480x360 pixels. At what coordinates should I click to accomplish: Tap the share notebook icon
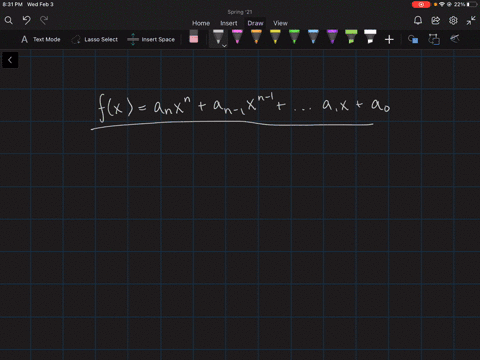pos(436,21)
